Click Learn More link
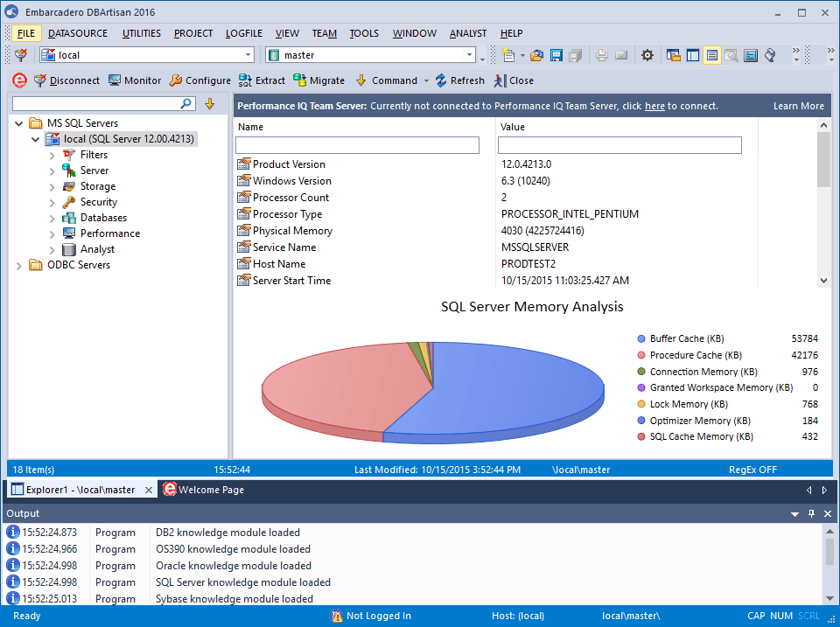This screenshot has width=840, height=627. pyautogui.click(x=798, y=106)
